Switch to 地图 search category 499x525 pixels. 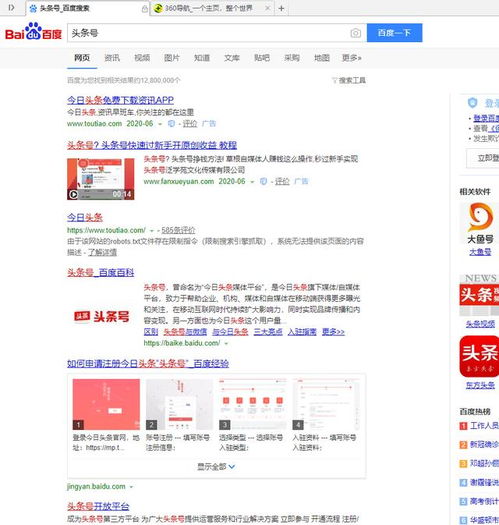(322, 58)
